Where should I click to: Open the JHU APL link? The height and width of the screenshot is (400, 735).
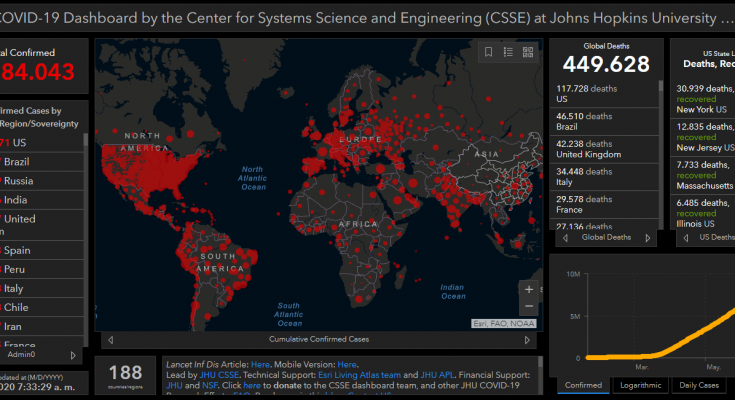point(437,375)
